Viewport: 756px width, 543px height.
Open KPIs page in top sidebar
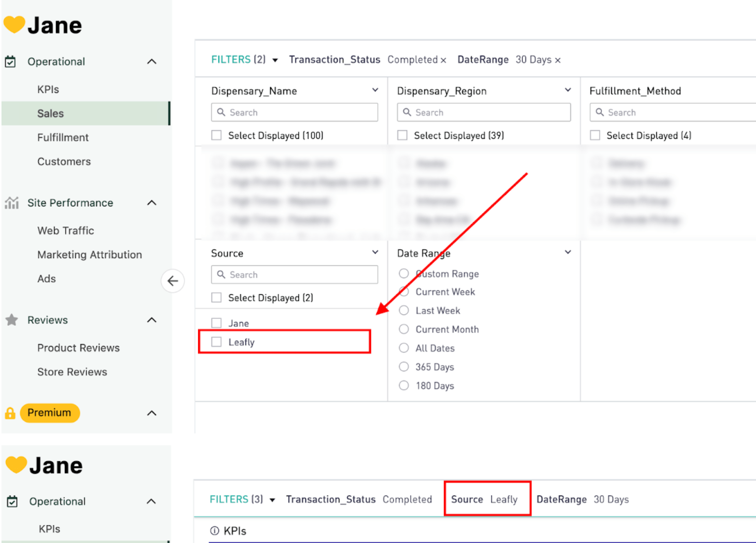tap(48, 89)
